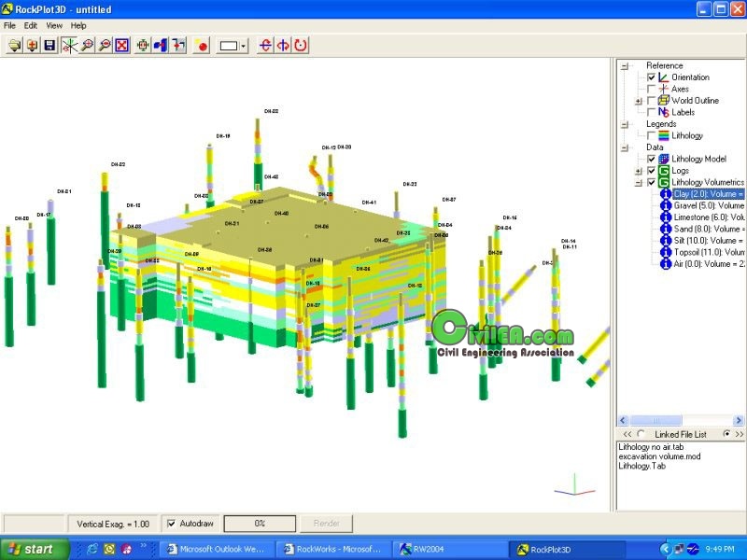Uncheck the Orientation checkbox

[x=651, y=77]
